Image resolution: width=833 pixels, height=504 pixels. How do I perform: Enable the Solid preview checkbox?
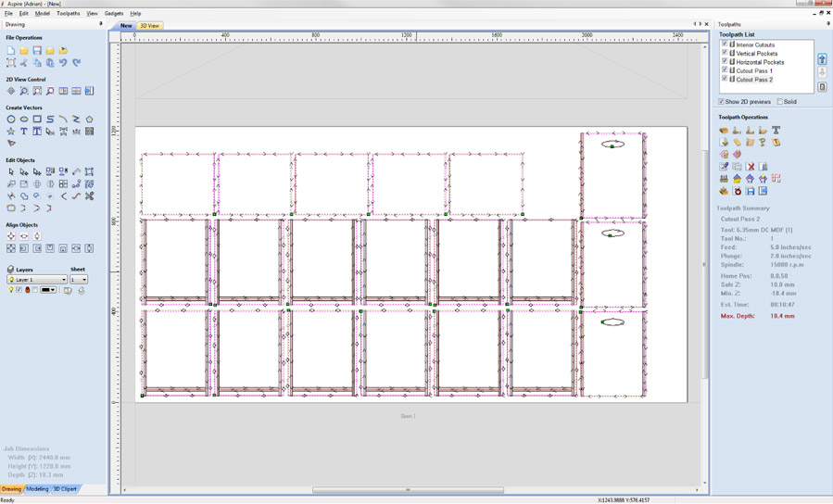click(780, 101)
